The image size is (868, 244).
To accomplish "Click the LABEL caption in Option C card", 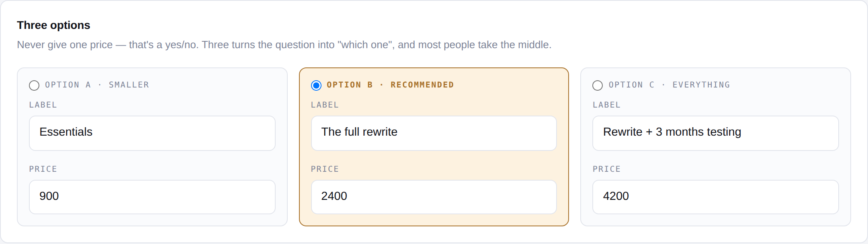I will pyautogui.click(x=606, y=105).
